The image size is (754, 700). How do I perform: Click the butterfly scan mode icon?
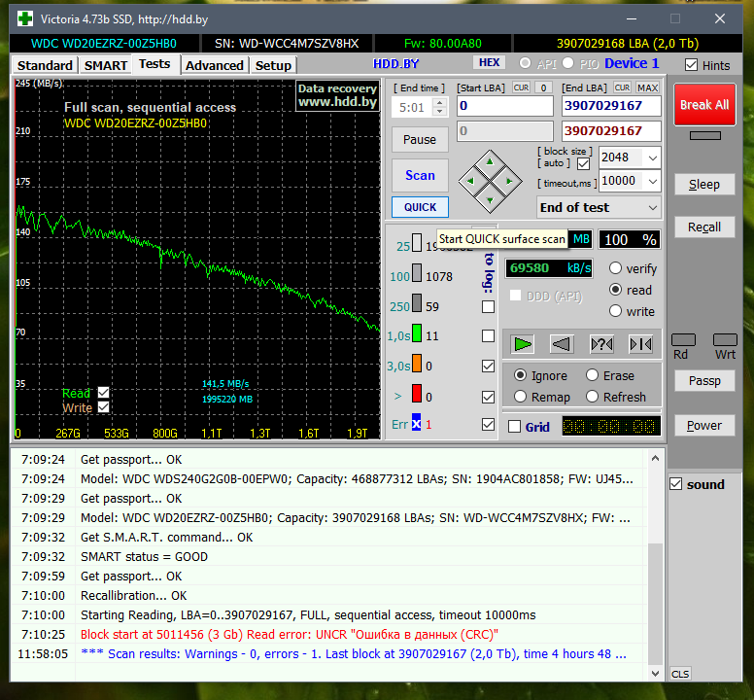[x=640, y=344]
